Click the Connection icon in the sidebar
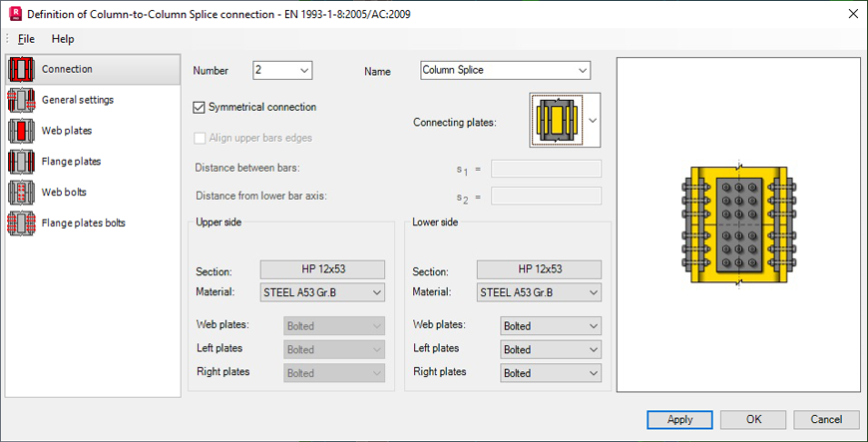Viewport: 868px width, 442px height. point(22,69)
